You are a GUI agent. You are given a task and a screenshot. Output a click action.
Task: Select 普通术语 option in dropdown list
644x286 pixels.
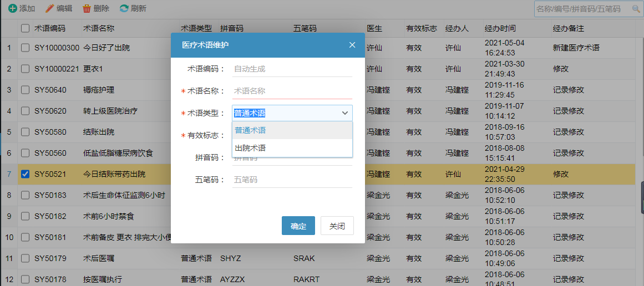click(x=292, y=130)
